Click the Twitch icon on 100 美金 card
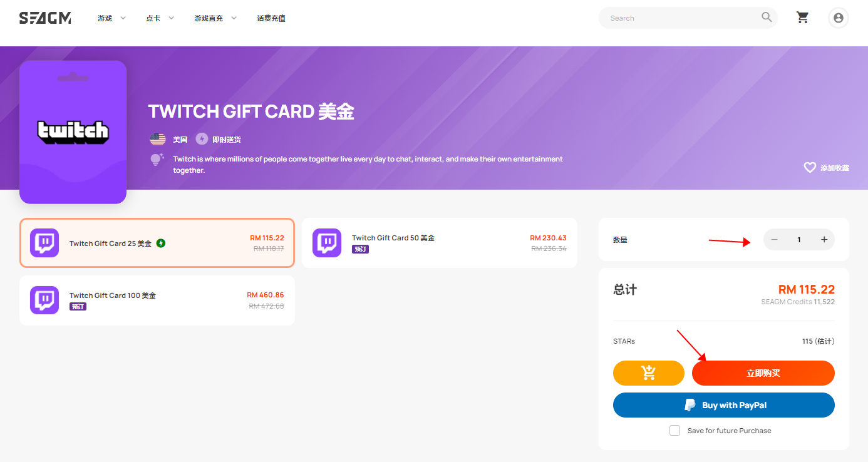The height and width of the screenshot is (462, 868). pyautogui.click(x=44, y=300)
